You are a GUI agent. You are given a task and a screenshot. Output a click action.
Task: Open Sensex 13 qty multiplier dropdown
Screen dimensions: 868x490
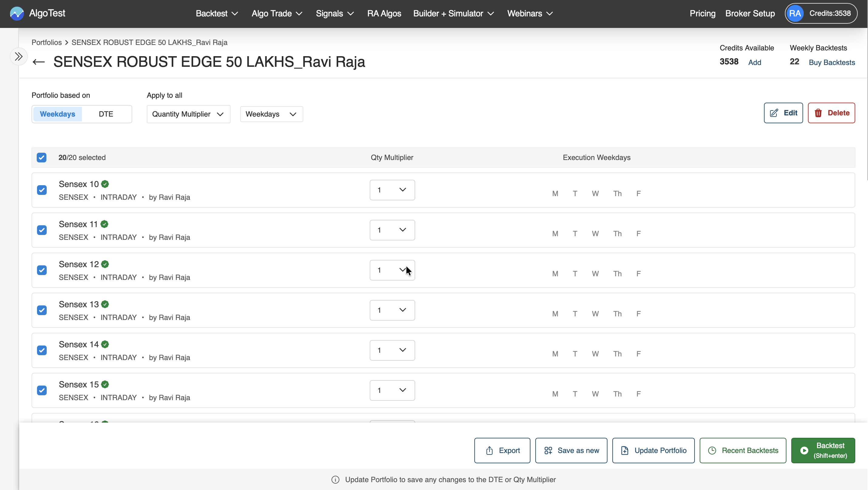point(392,310)
